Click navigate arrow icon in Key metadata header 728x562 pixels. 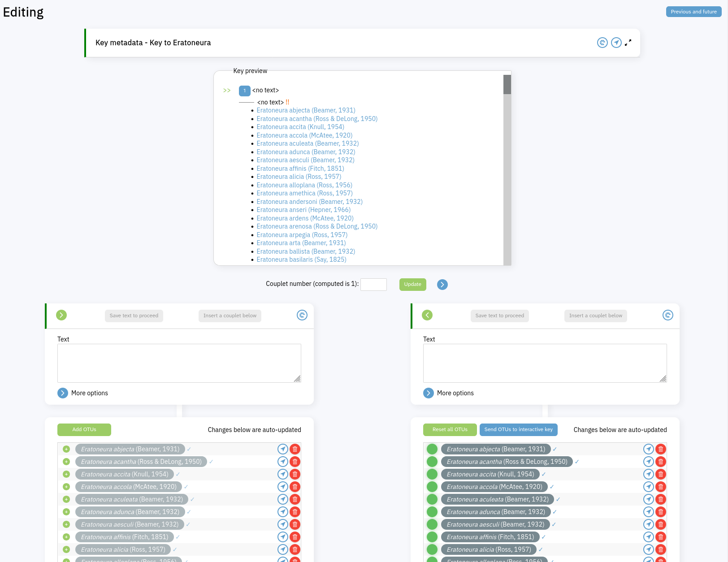(616, 43)
